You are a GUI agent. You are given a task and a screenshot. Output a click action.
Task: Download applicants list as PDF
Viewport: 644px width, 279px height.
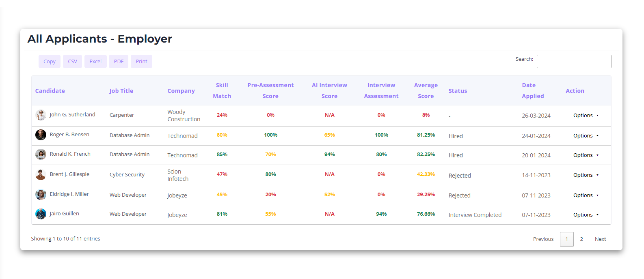pyautogui.click(x=119, y=62)
